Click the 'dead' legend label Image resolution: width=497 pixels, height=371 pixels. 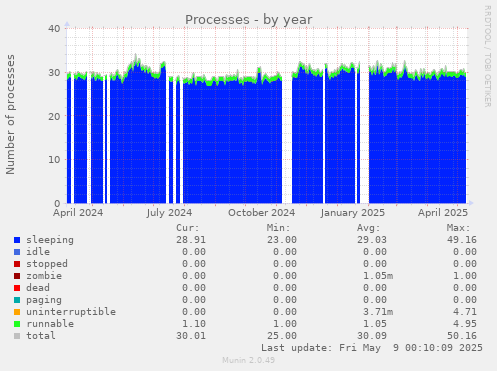click(x=38, y=288)
